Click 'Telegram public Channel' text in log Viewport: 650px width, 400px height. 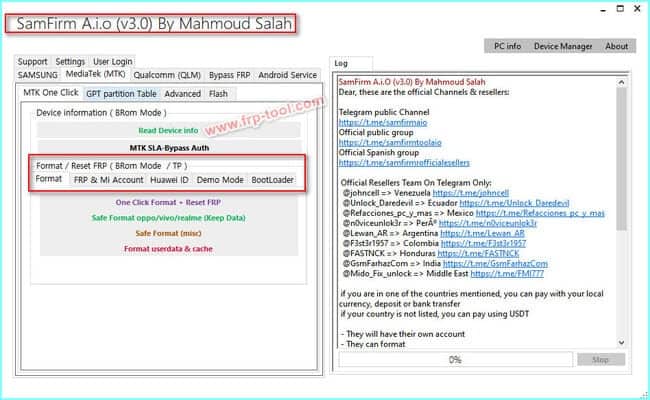[x=384, y=112]
